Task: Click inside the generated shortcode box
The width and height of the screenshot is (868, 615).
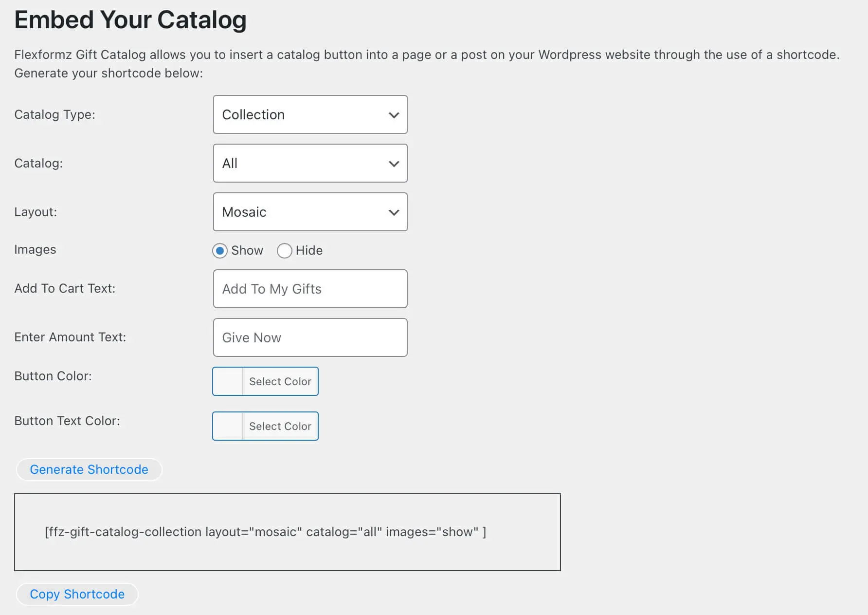Action: click(x=287, y=532)
